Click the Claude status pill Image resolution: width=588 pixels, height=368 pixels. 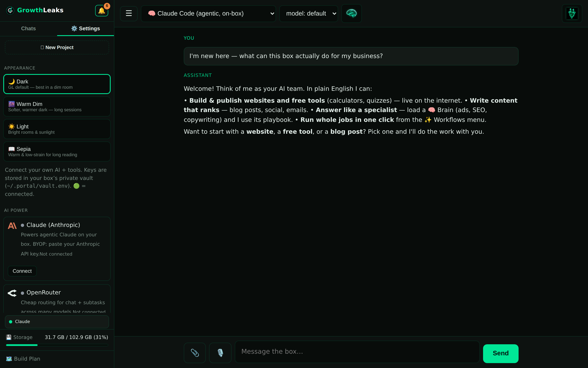57,322
